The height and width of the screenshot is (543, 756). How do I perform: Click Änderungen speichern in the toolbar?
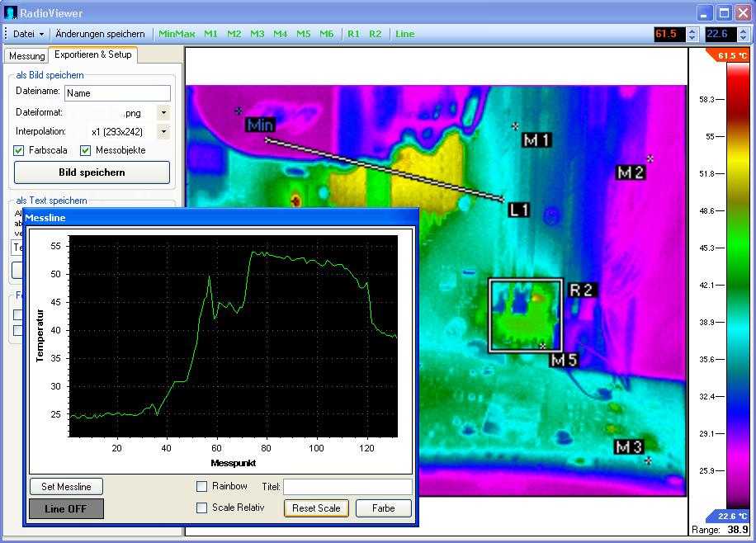[x=100, y=34]
